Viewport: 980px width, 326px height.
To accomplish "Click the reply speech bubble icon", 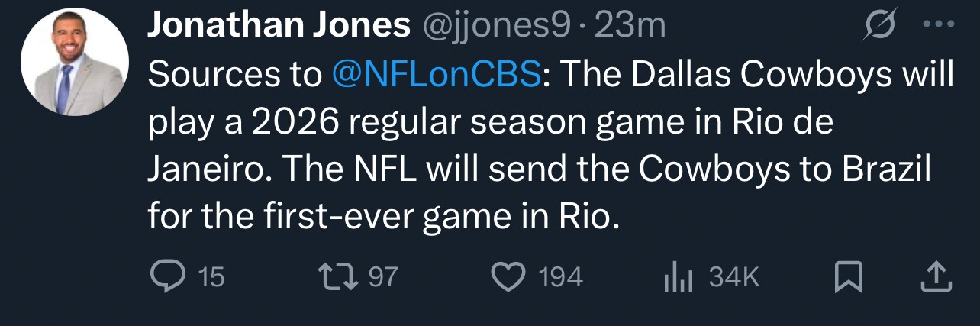I will point(165,276).
